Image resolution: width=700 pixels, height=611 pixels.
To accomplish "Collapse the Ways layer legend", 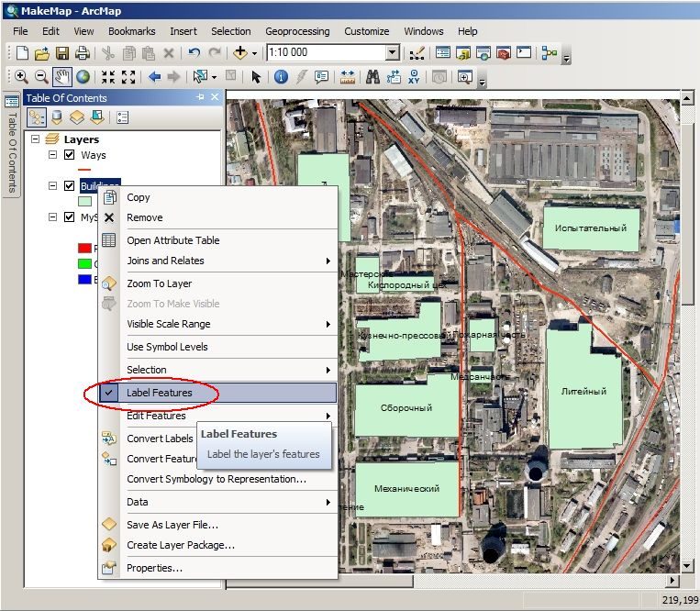I will pos(52,155).
